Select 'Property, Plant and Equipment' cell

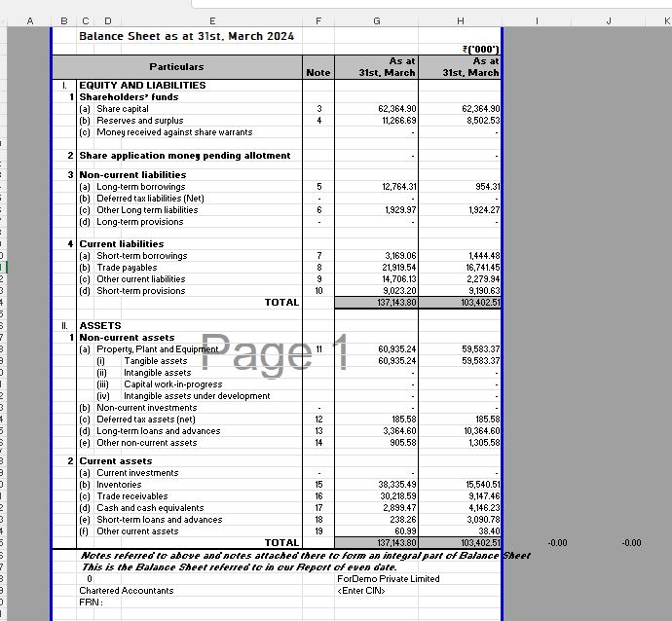pos(157,349)
